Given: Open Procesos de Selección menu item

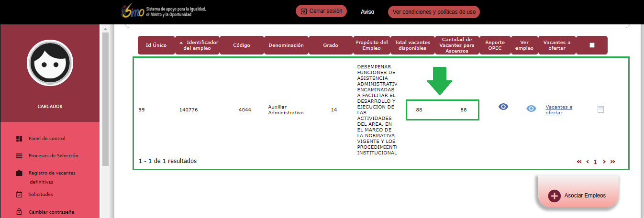Looking at the screenshot, I should pos(53,156).
